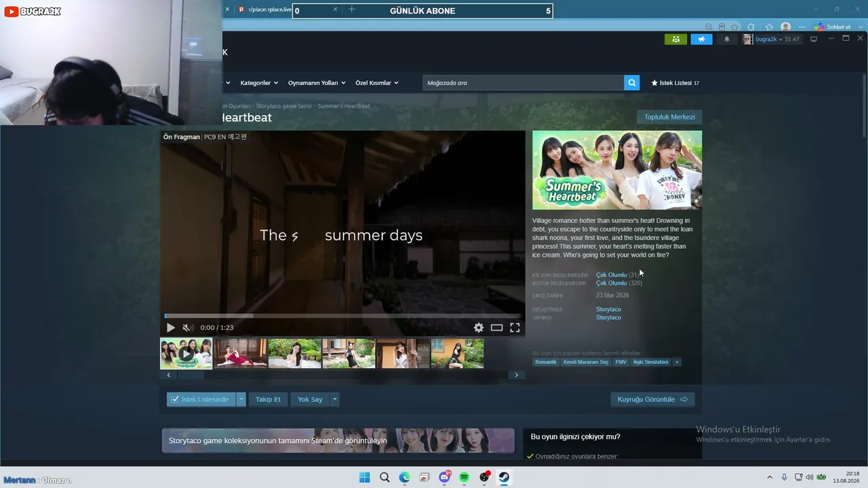The height and width of the screenshot is (488, 868).
Task: Open the Windows Start menu
Action: [x=365, y=477]
